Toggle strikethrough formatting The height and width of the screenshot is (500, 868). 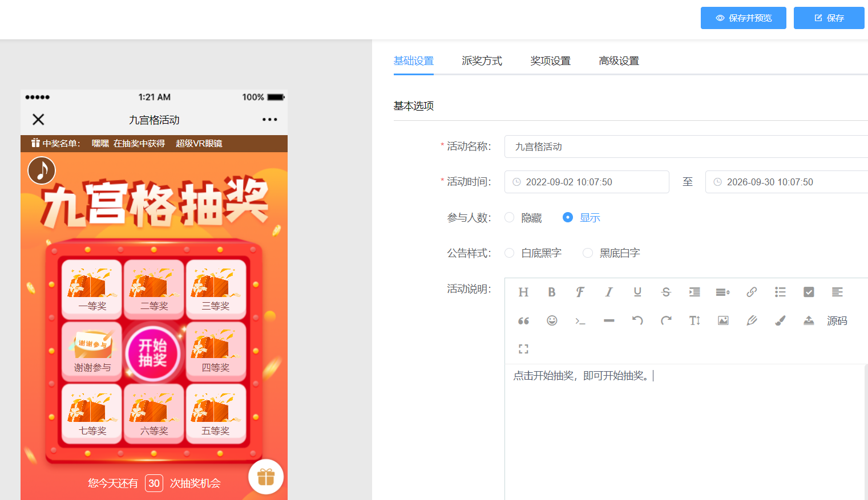pos(666,292)
